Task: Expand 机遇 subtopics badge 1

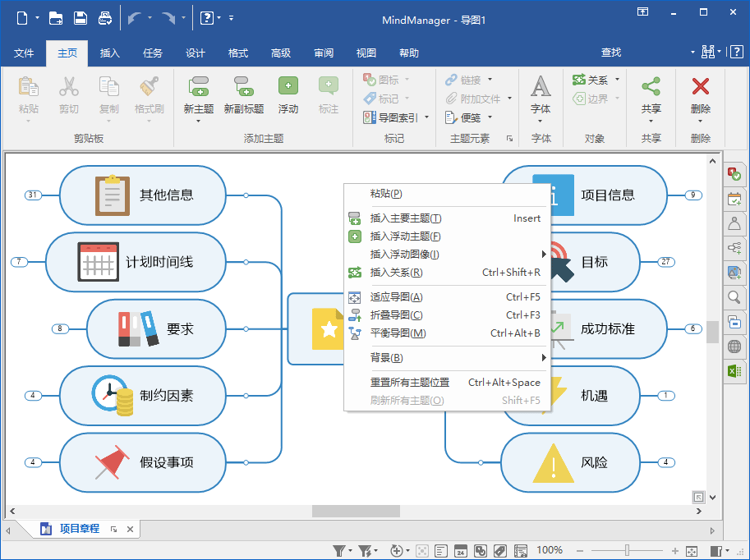Action: coord(666,396)
